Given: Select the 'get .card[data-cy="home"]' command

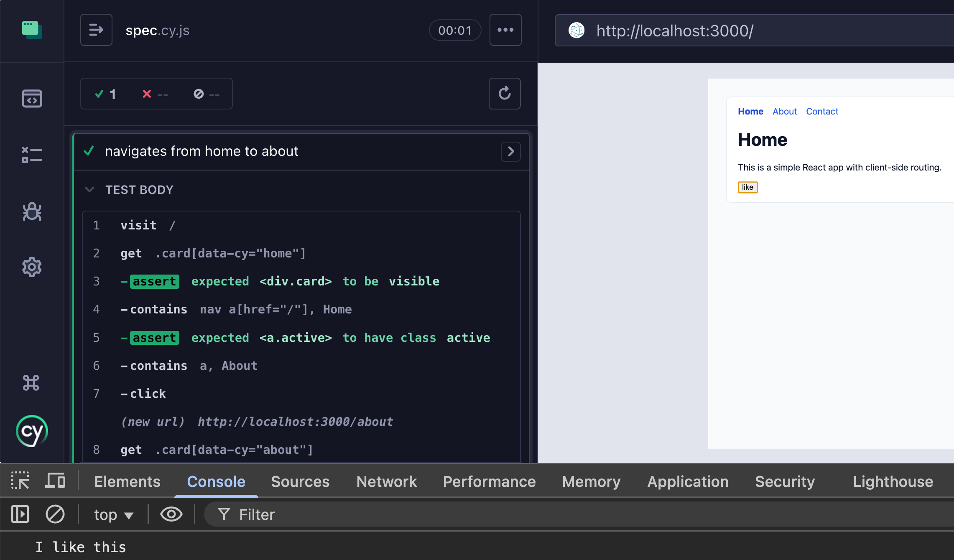Looking at the screenshot, I should [x=301, y=253].
